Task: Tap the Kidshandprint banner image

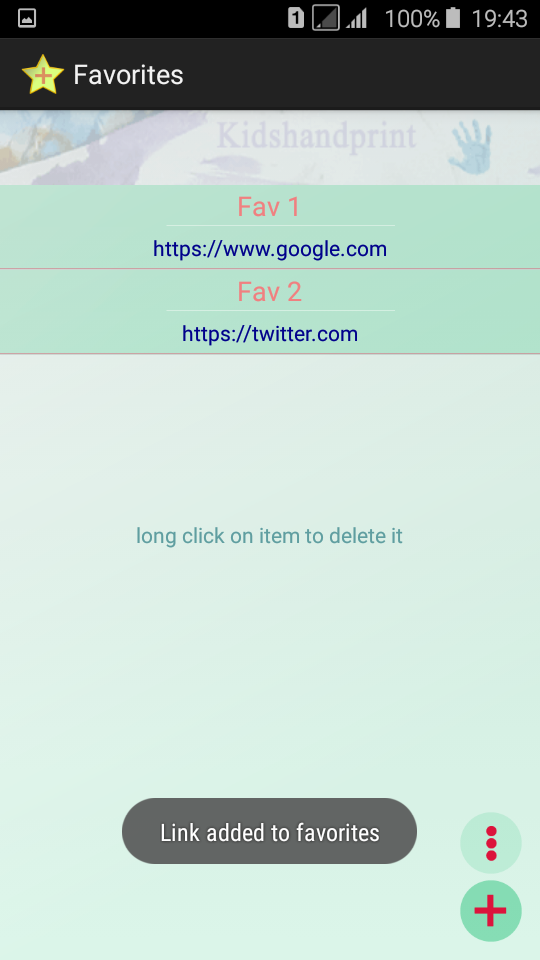Action: [x=270, y=148]
